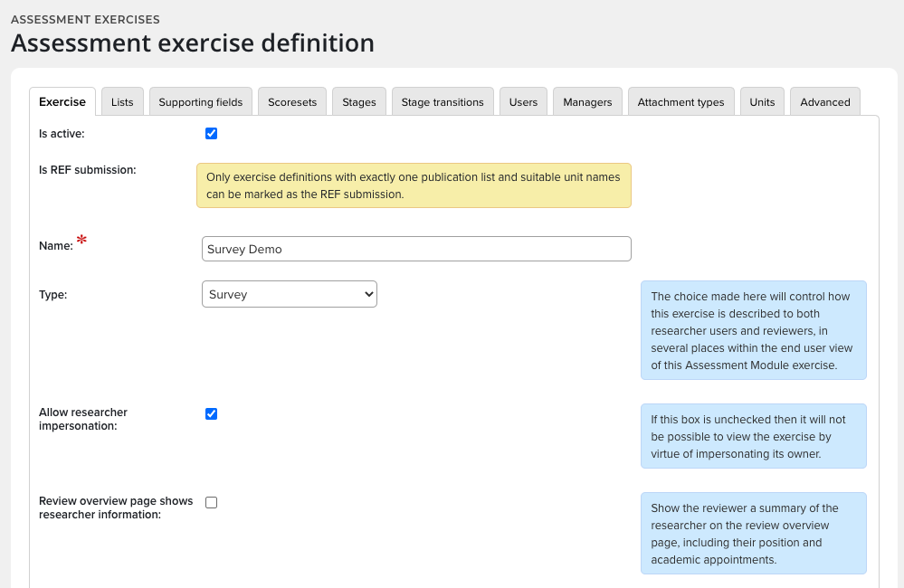Open the Lists tab

coord(122,102)
